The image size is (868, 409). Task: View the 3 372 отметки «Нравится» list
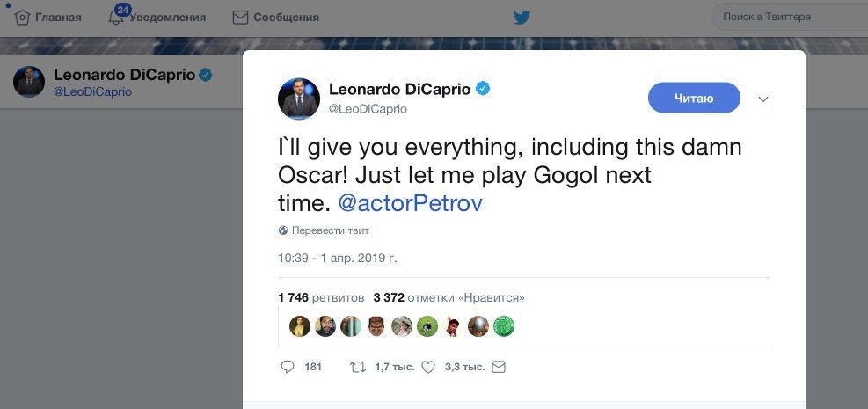pos(449,298)
